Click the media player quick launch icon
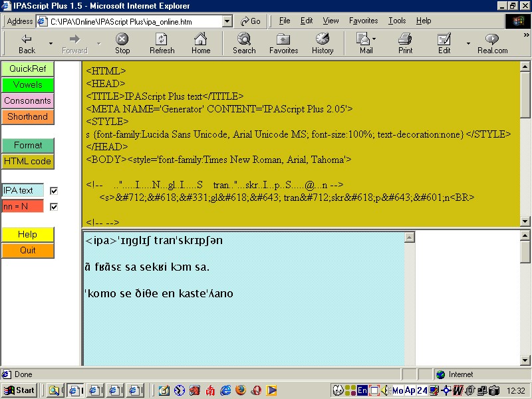Viewport: 532px width, 399px height. click(271, 390)
